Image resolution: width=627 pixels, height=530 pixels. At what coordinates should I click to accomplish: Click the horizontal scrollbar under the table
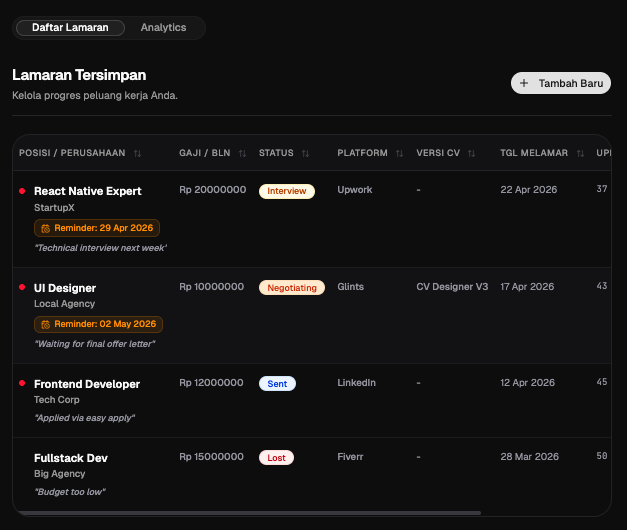pos(249,513)
